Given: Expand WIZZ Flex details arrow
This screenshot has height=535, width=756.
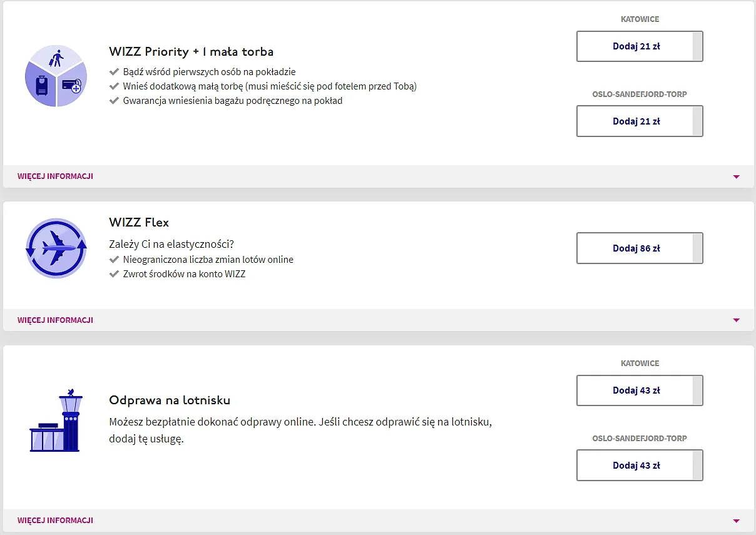Looking at the screenshot, I should coord(736,320).
